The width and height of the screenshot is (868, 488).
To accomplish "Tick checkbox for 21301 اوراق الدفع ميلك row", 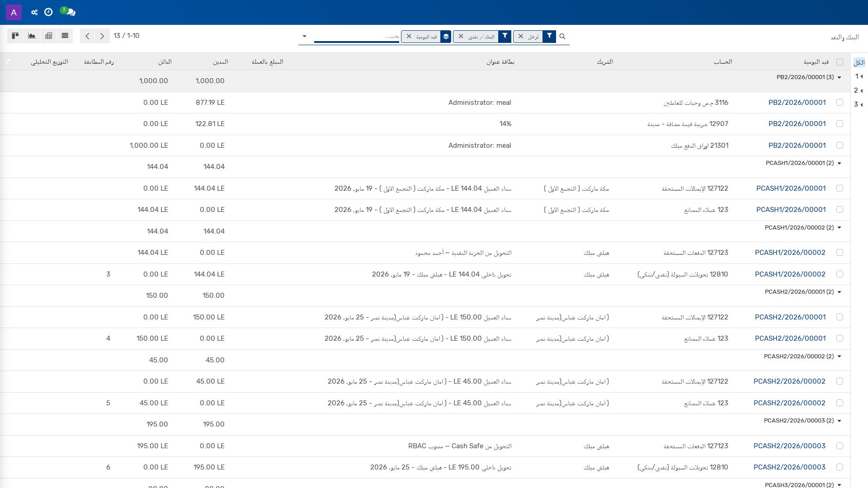I will (x=840, y=145).
